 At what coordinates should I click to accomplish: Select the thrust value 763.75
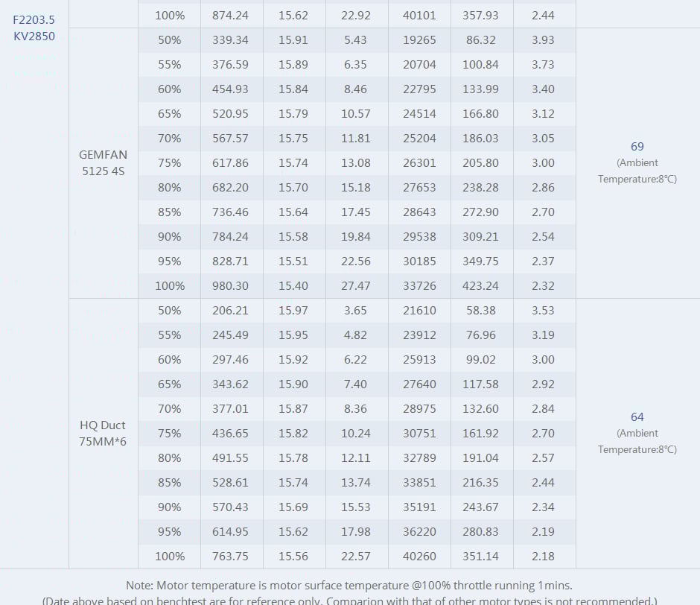(x=230, y=556)
